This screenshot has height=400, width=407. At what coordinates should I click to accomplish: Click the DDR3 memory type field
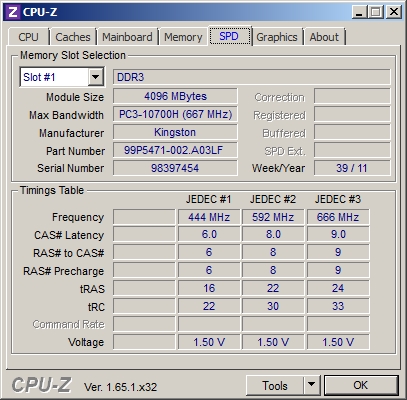(x=252, y=77)
